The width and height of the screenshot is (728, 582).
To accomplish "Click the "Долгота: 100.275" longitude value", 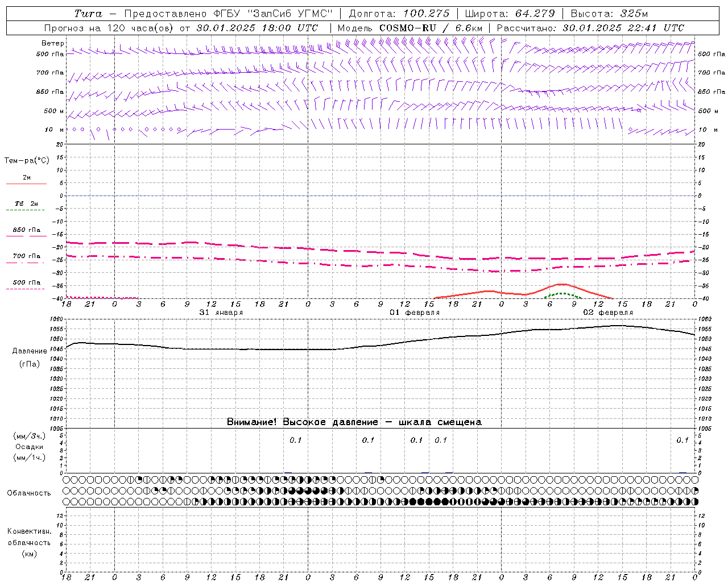I will coord(399,14).
